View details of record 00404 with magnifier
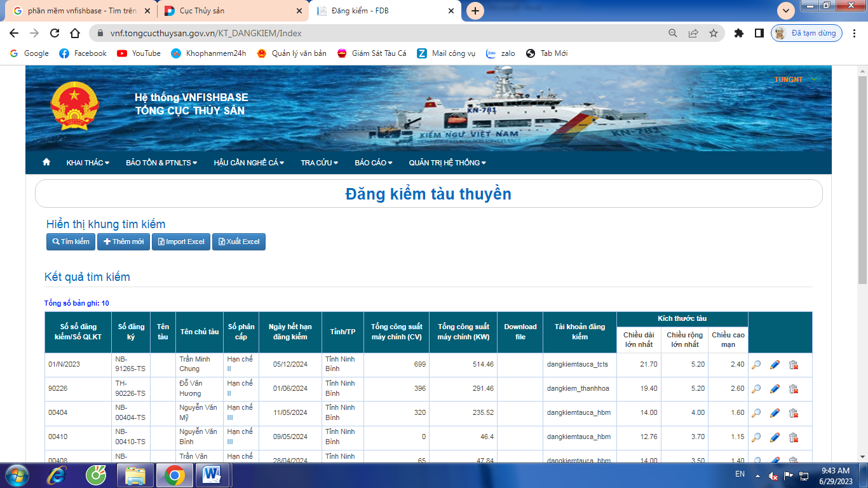This screenshot has height=488, width=868. [x=756, y=413]
